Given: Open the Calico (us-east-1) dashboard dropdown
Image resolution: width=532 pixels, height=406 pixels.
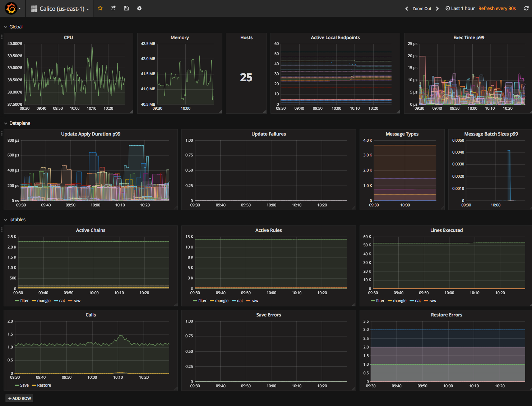Looking at the screenshot, I should (60, 9).
